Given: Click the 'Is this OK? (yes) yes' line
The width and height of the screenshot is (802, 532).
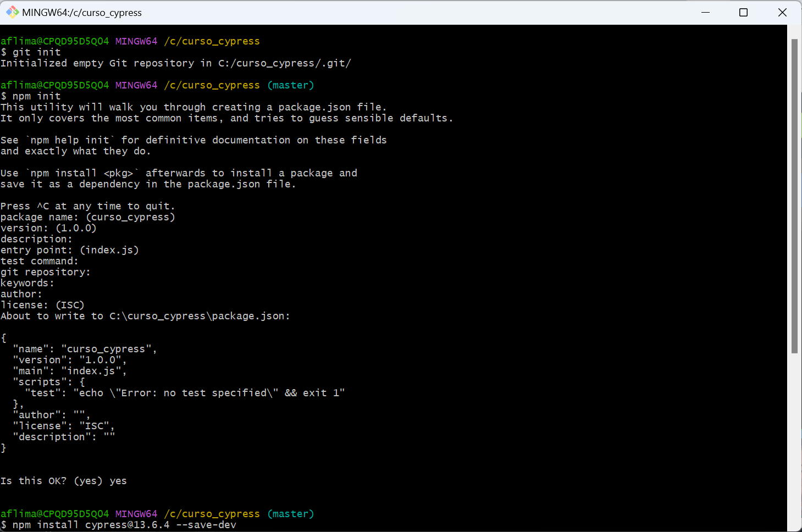Looking at the screenshot, I should (64, 481).
